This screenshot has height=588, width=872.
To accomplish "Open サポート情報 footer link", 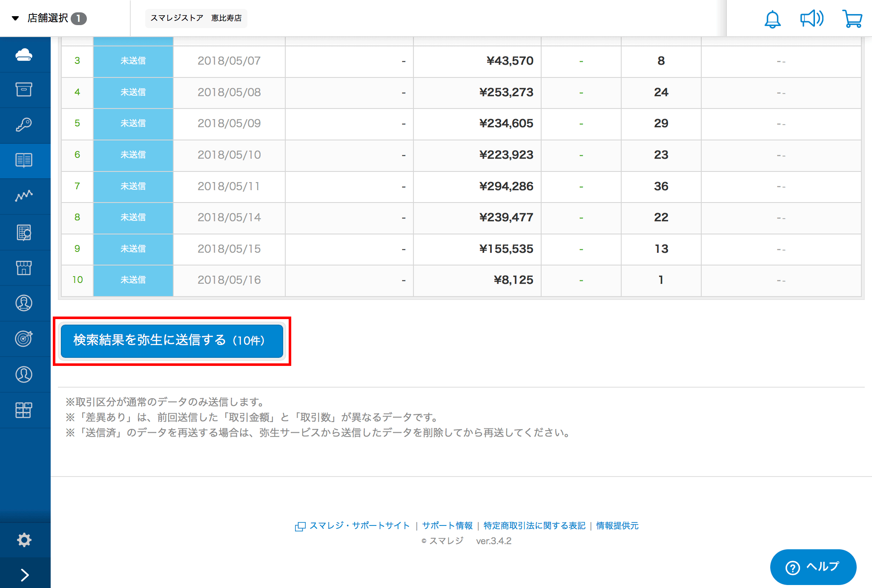I will click(447, 526).
